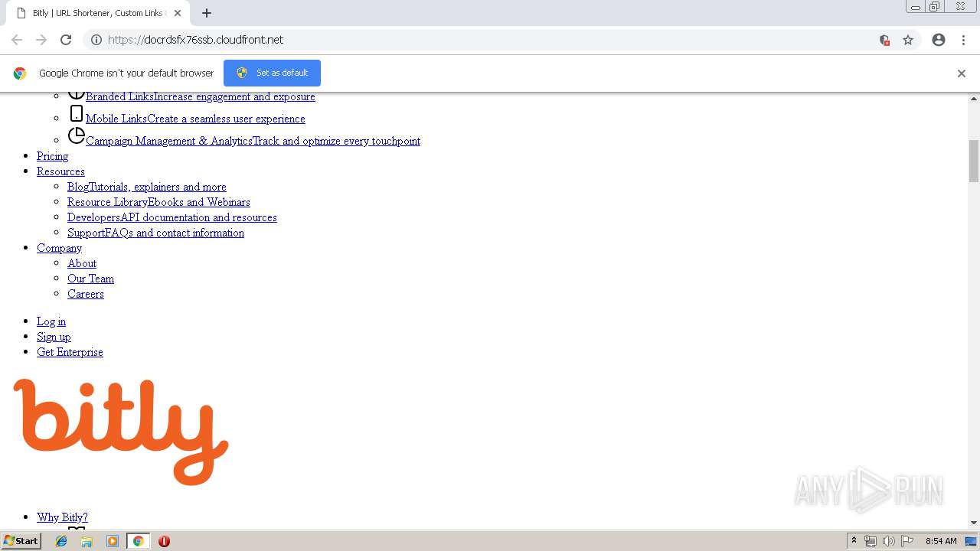Screen dimensions: 980x551
Task: Click the browser back arrow
Action: (17, 40)
